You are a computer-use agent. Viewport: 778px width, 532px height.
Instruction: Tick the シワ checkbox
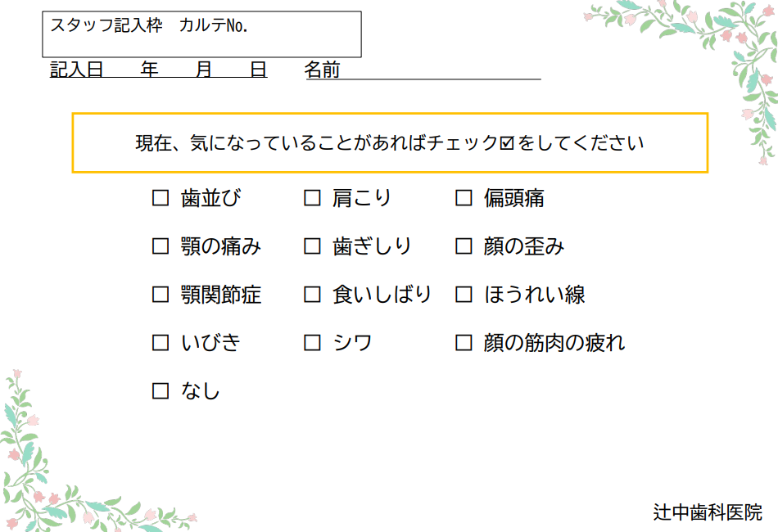pos(312,343)
